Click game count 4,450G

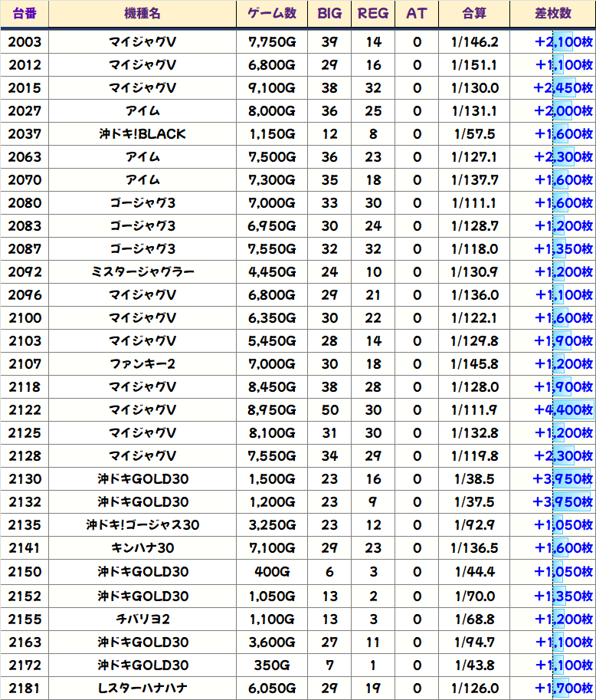click(272, 272)
